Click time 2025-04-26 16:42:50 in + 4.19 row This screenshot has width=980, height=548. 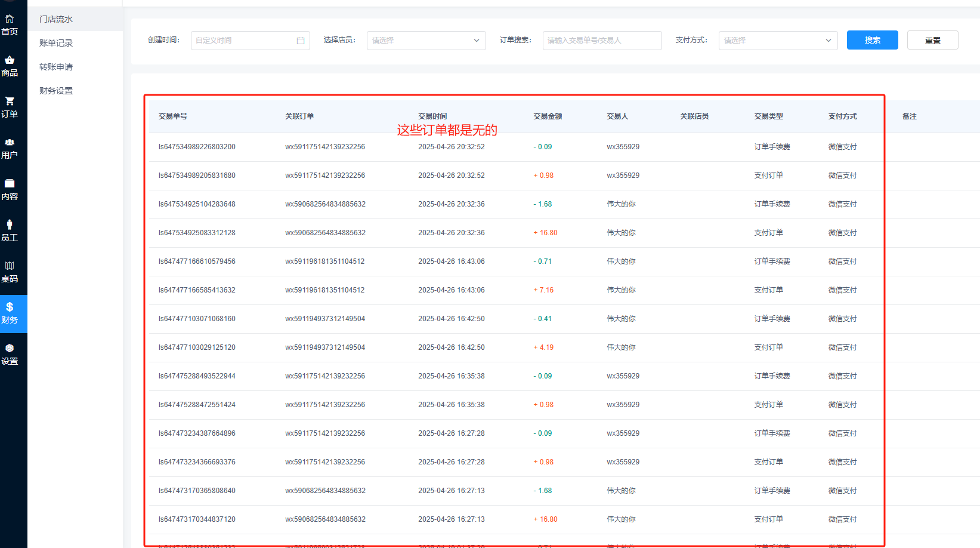pos(452,347)
